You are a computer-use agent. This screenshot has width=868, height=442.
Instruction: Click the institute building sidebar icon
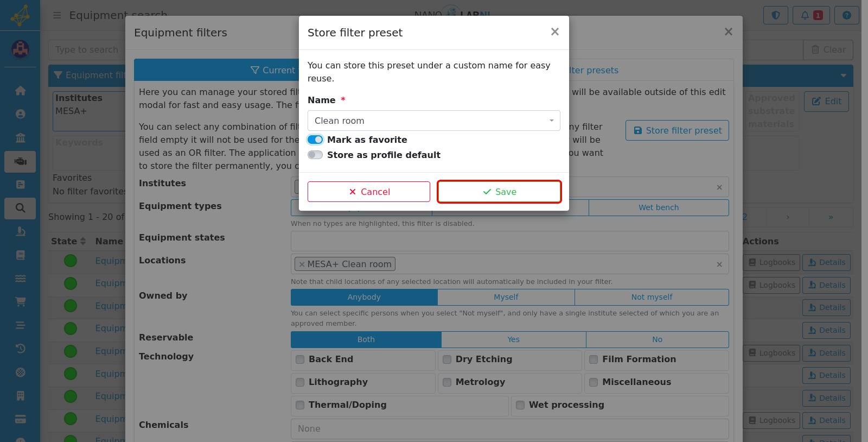[20, 138]
